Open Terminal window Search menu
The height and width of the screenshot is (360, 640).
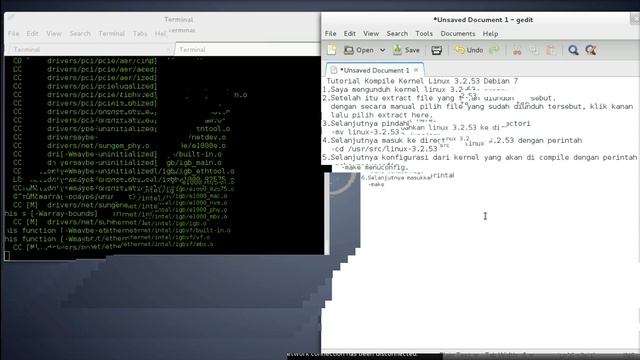point(80,33)
